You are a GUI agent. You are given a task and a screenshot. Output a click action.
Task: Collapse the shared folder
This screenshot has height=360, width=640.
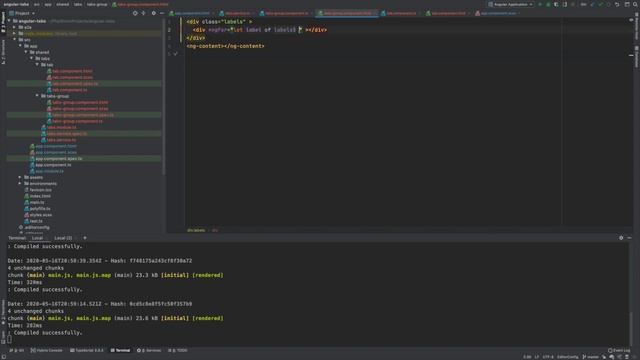pos(26,52)
